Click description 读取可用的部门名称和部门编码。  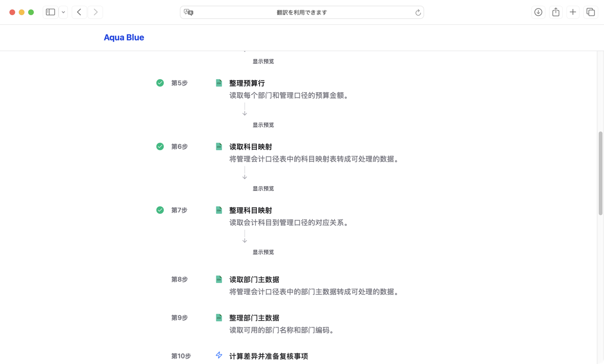(x=283, y=330)
